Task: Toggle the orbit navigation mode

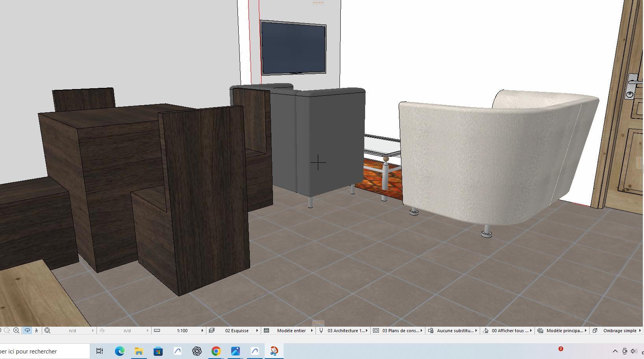Action: (x=27, y=331)
